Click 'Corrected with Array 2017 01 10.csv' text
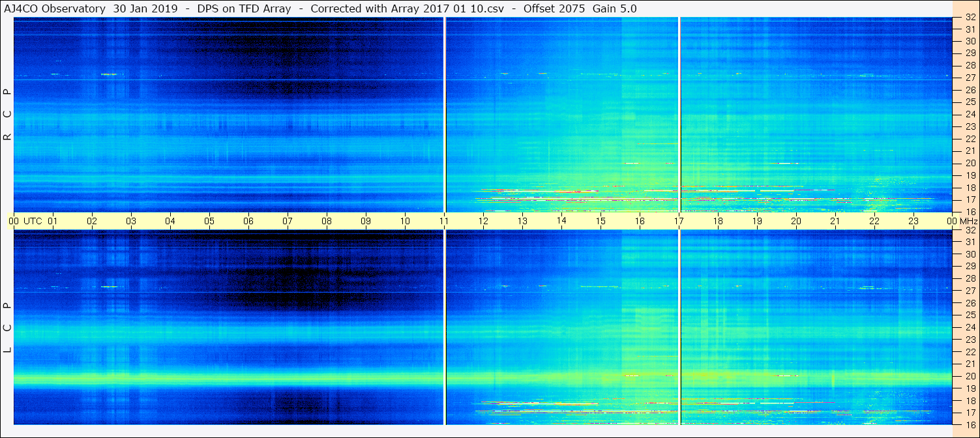The width and height of the screenshot is (980, 438). tap(407, 8)
